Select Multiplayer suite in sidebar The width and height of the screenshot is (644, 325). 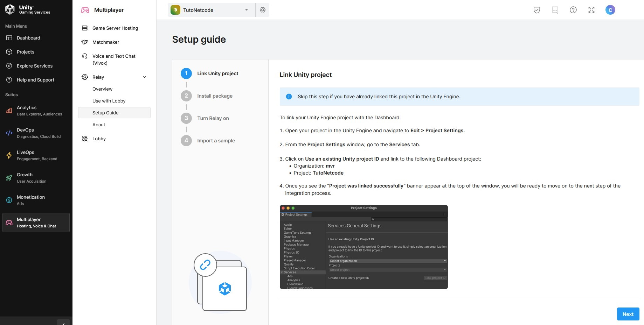(36, 222)
